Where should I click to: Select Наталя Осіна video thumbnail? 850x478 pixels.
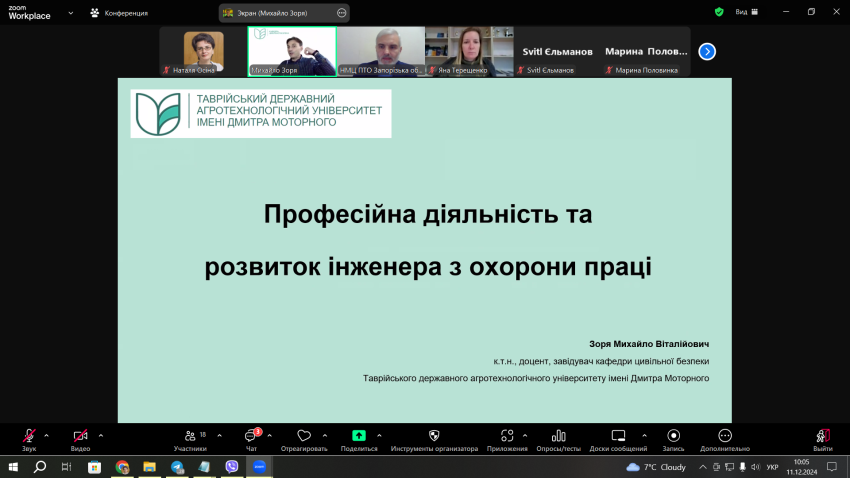pos(203,51)
